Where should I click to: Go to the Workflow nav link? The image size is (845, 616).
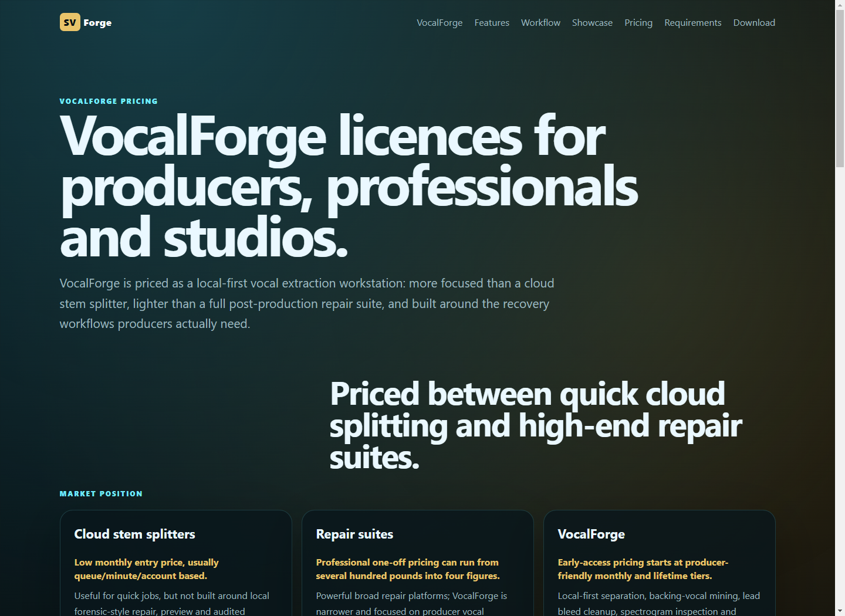(x=540, y=22)
